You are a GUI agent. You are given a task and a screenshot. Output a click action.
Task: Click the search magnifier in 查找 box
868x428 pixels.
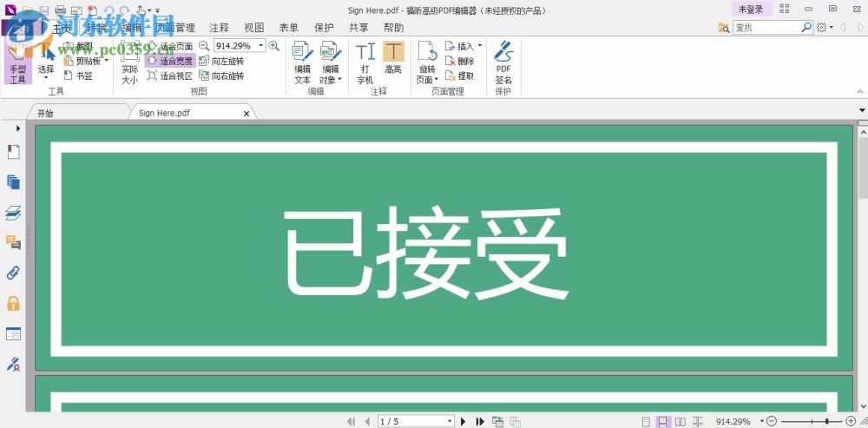(806, 27)
